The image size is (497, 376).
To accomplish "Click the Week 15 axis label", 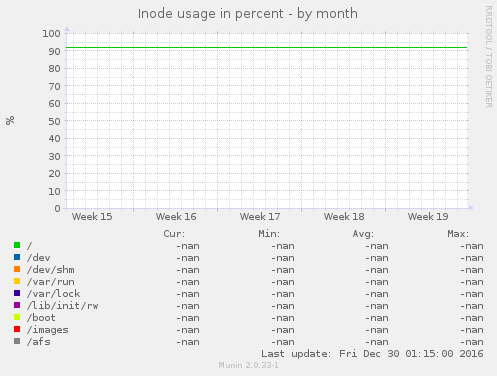I will (x=92, y=217).
